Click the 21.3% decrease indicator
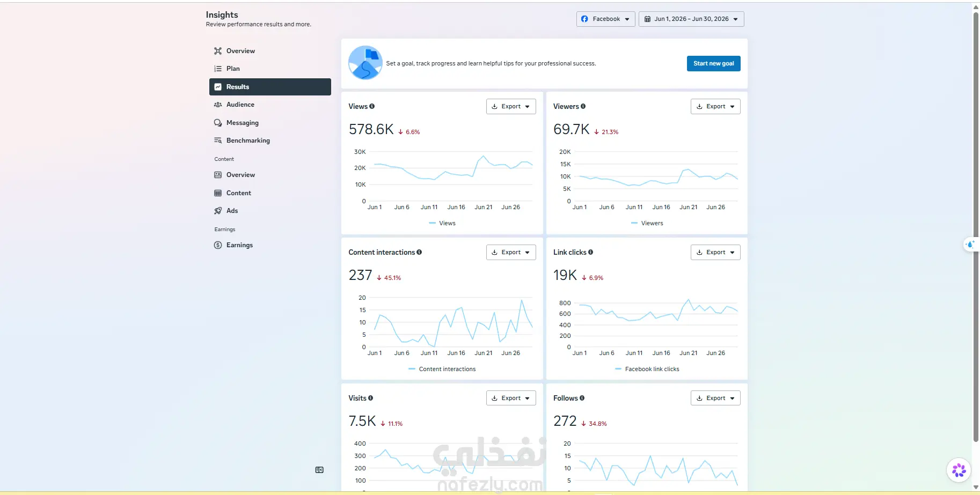Screen dimensions: 980x495 click(x=606, y=132)
